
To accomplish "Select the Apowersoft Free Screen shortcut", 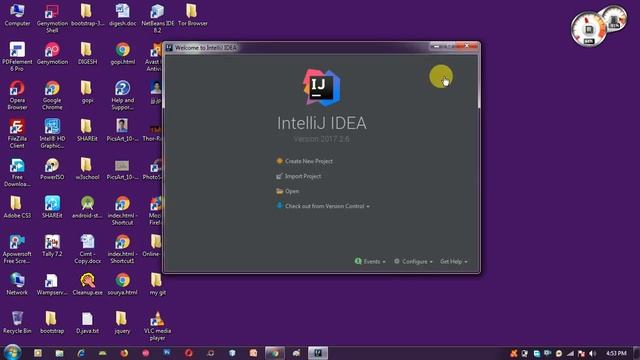I will 17,249.
